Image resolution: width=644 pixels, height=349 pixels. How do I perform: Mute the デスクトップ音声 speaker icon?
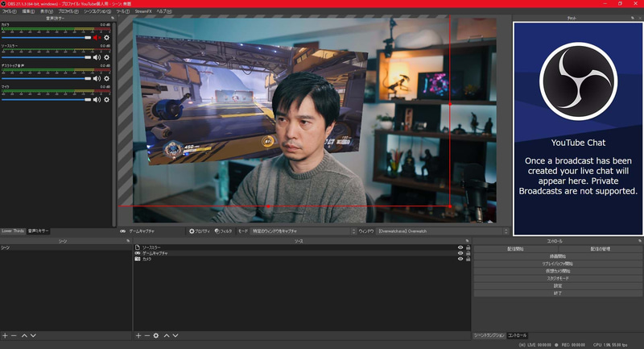pyautogui.click(x=97, y=79)
